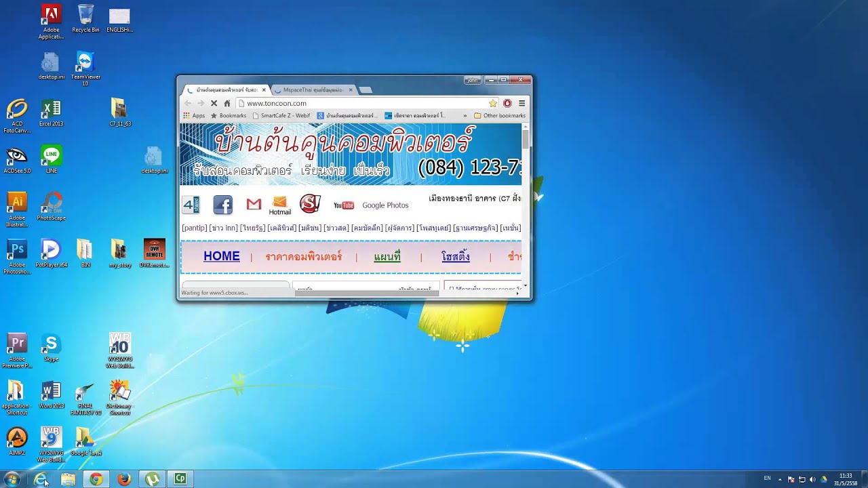Launch PotPlayer64 from desktop
This screenshot has height=488, width=868.
tap(51, 253)
